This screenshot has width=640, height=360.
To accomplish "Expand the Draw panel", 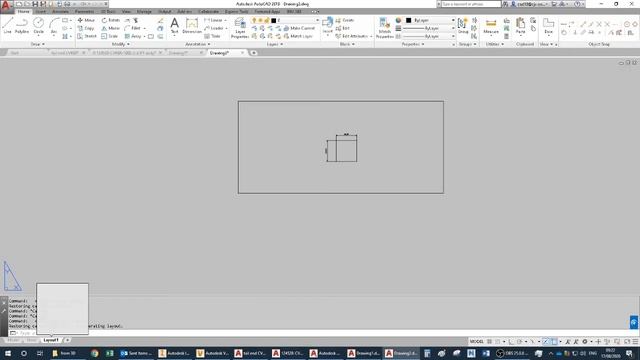I will 38,44.
